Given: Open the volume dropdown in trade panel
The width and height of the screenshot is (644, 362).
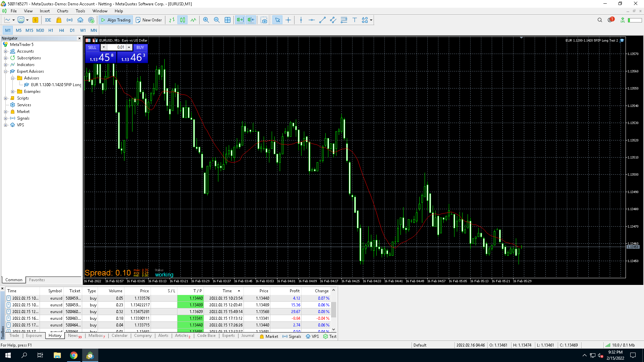Looking at the screenshot, I should 104,47.
